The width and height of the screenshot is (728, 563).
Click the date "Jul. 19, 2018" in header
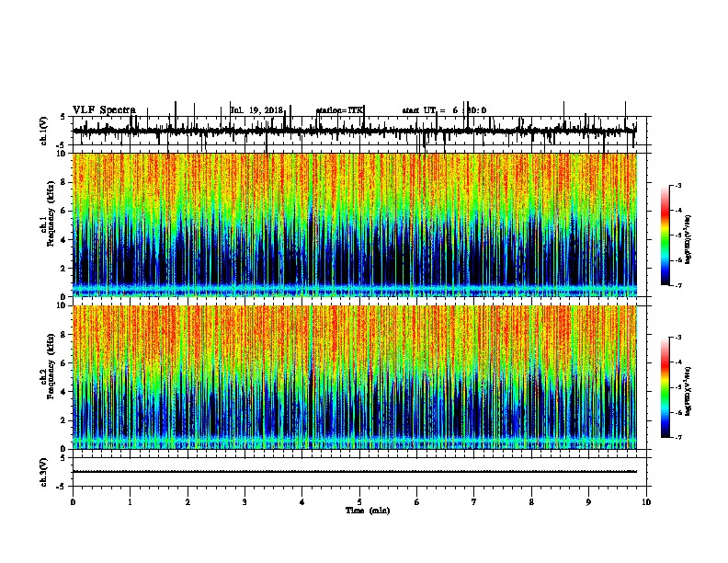coord(256,110)
